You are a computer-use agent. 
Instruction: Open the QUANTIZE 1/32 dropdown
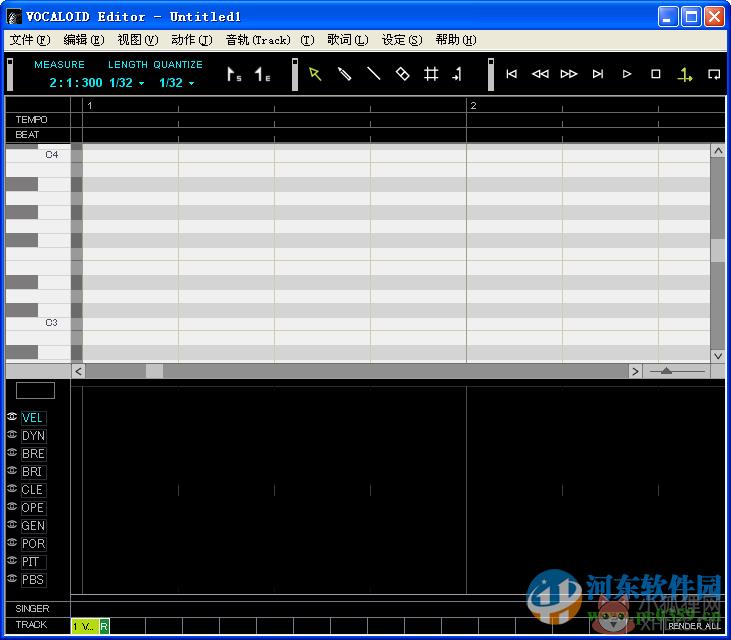coord(176,83)
